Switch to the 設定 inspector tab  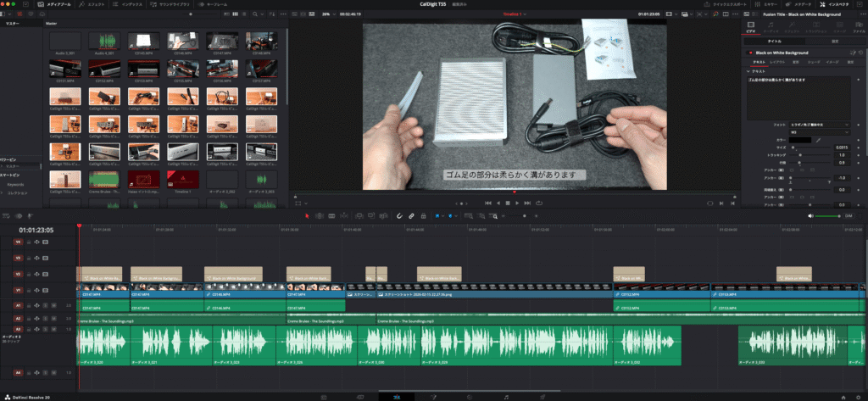tap(835, 40)
